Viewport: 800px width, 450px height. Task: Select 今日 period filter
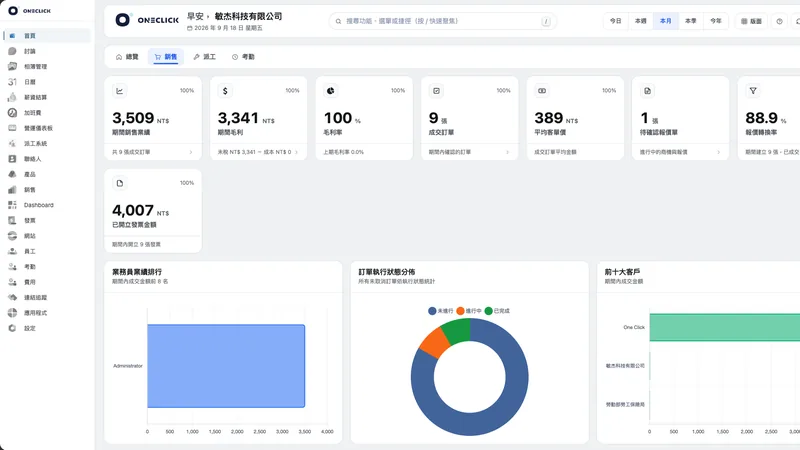point(616,21)
